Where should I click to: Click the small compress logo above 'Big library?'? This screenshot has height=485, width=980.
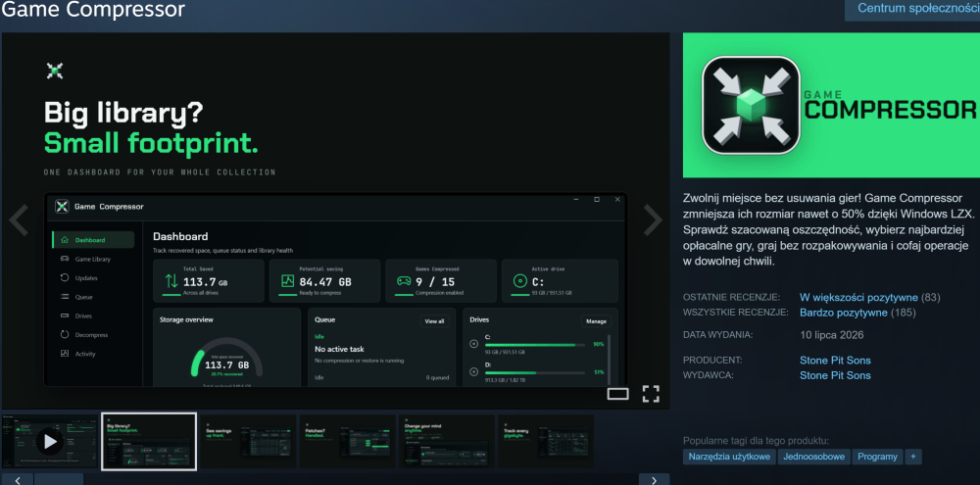(x=55, y=71)
